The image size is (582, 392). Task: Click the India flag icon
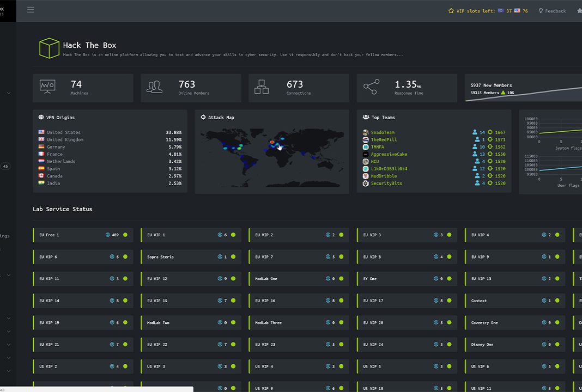click(x=41, y=183)
